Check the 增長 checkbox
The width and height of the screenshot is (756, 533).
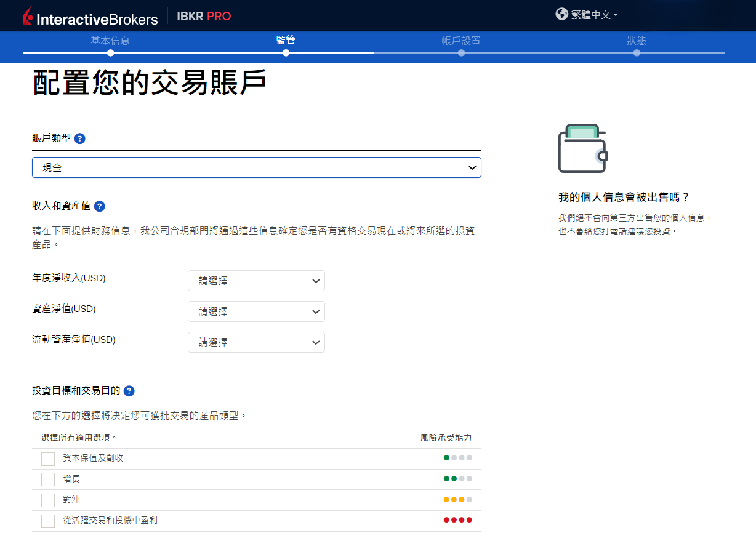pos(48,479)
